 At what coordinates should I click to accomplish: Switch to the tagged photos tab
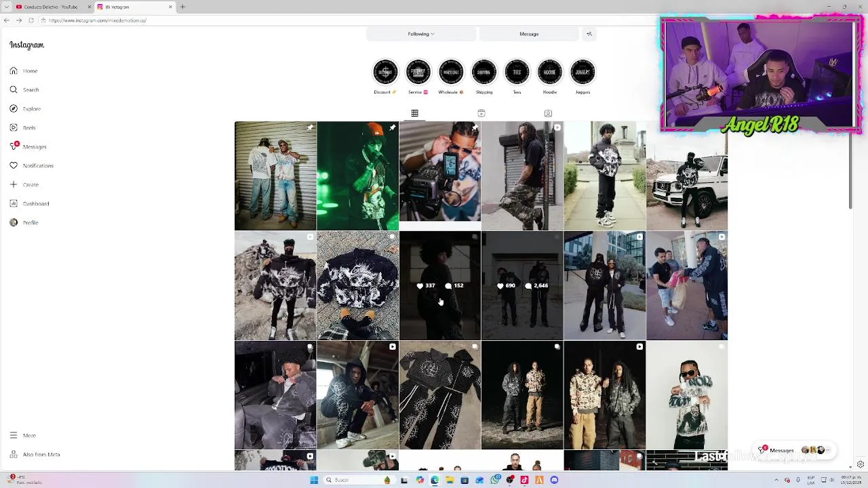[x=548, y=113]
